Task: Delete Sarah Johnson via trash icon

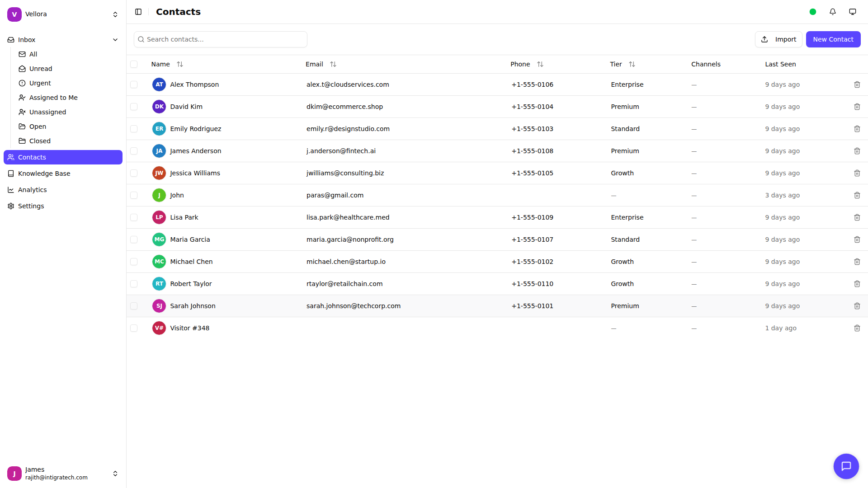Action: coord(857,306)
